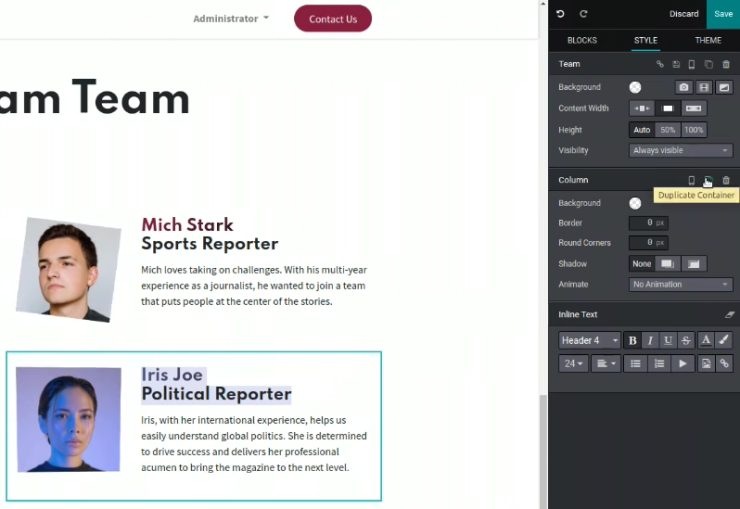
Task: Set Team background video via film icon
Action: click(x=704, y=87)
